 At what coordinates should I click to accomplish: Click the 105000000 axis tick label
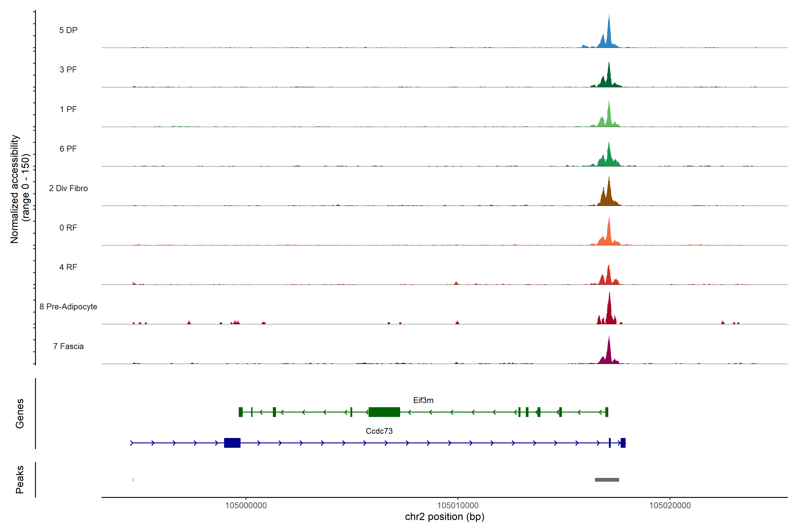(x=246, y=505)
